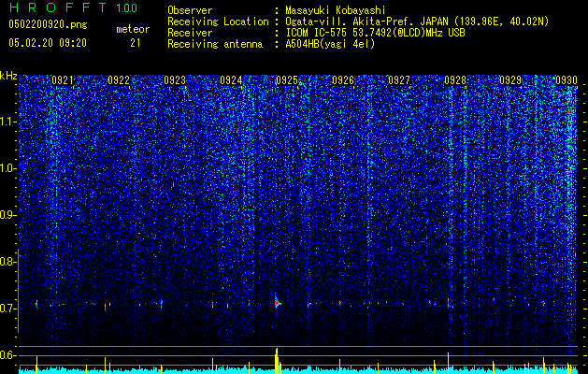Click the 'Receiver' label

click(190, 33)
